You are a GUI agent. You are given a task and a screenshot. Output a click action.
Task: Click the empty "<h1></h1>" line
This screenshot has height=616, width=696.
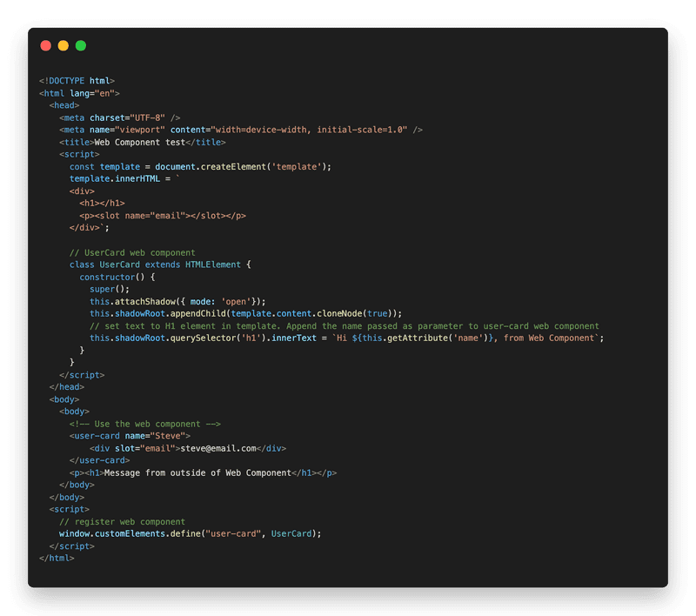102,203
